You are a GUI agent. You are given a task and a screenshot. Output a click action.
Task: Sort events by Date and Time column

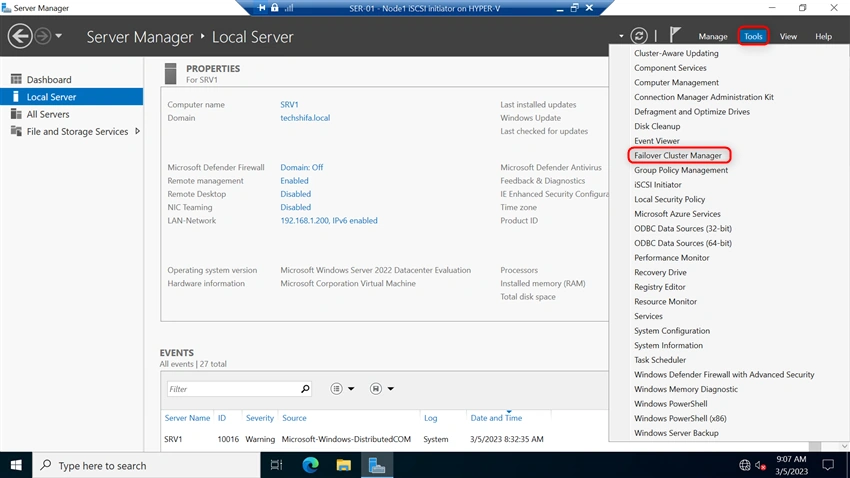click(x=496, y=418)
